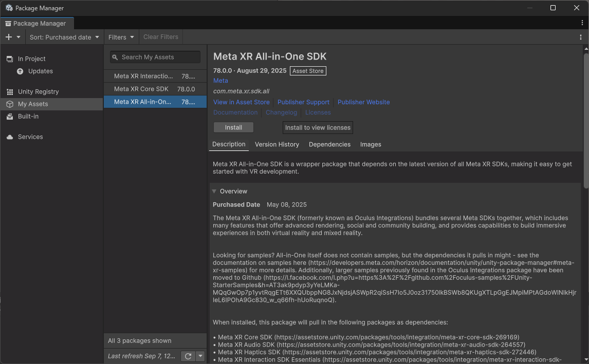Select the Package Manager window tab
This screenshot has height=364, width=589.
click(x=37, y=23)
